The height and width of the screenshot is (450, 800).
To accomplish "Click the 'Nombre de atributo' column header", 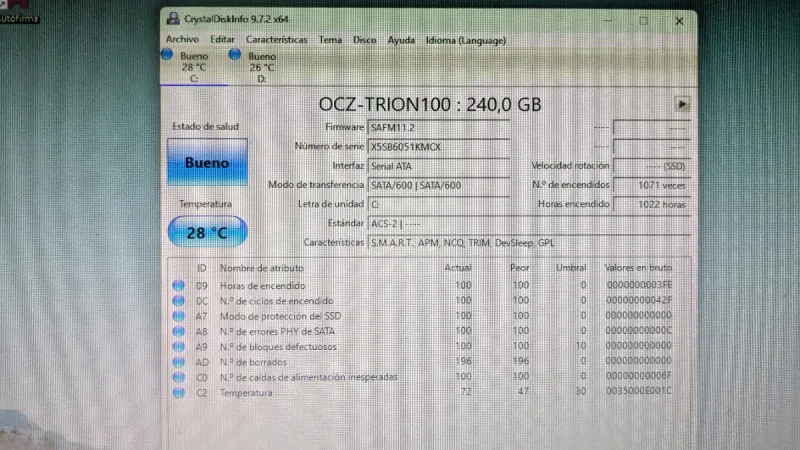I will pos(261,268).
